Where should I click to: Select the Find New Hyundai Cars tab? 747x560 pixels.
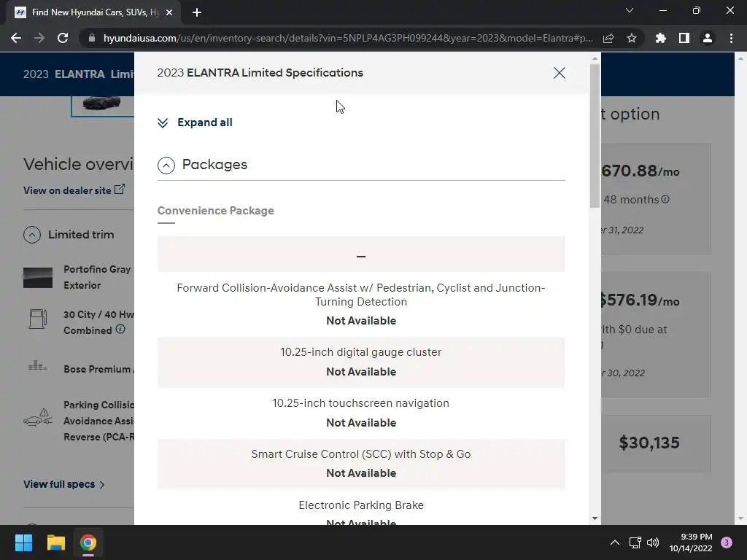(x=93, y=12)
